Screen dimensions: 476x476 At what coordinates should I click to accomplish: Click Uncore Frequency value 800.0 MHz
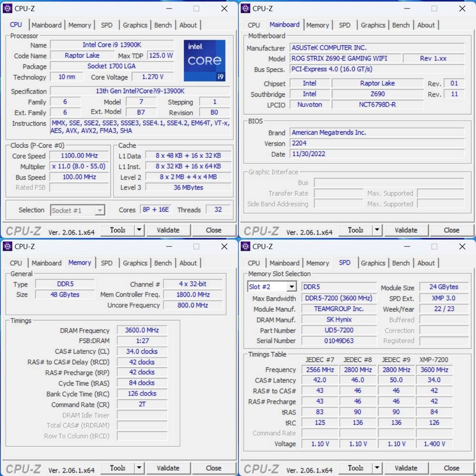(x=193, y=305)
